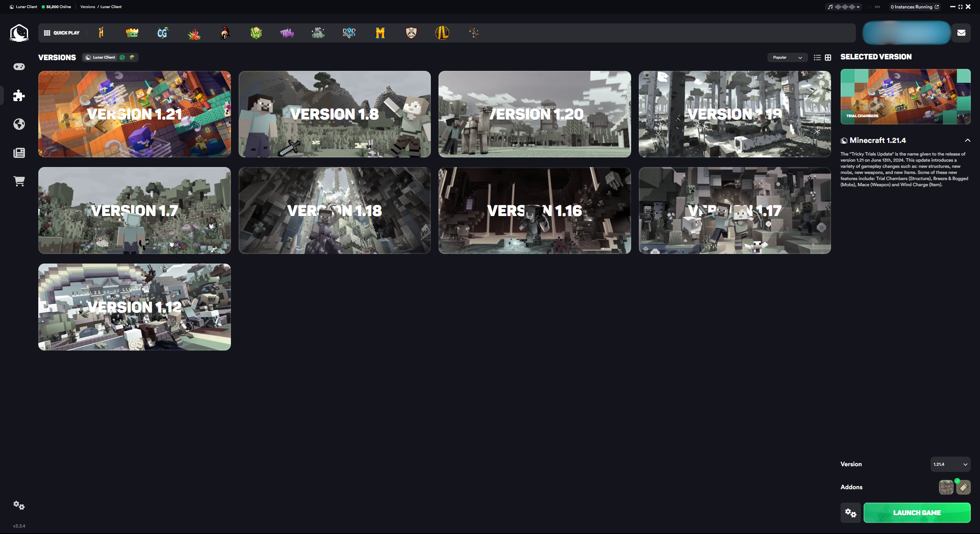Open the globe Servers sidebar icon
Viewport: 980px width, 534px height.
[19, 124]
